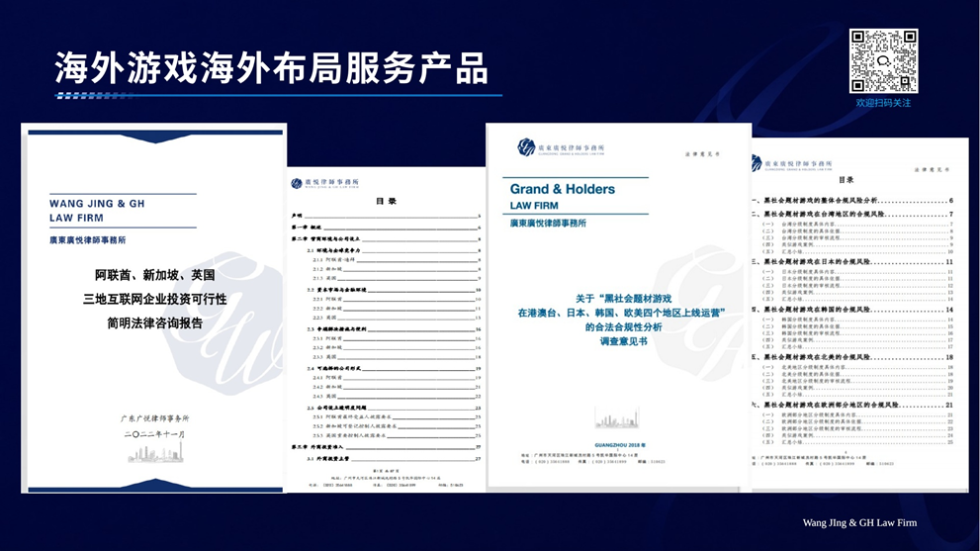Screen dimensions: 980x551
Task: Click the line '三地互联网企业投资可行性'
Action: coord(155,300)
